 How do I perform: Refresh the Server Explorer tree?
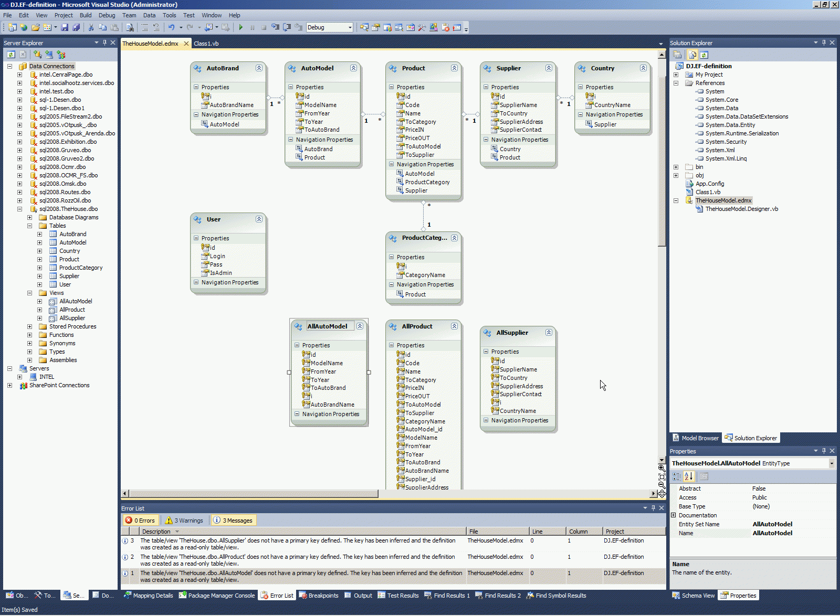11,54
